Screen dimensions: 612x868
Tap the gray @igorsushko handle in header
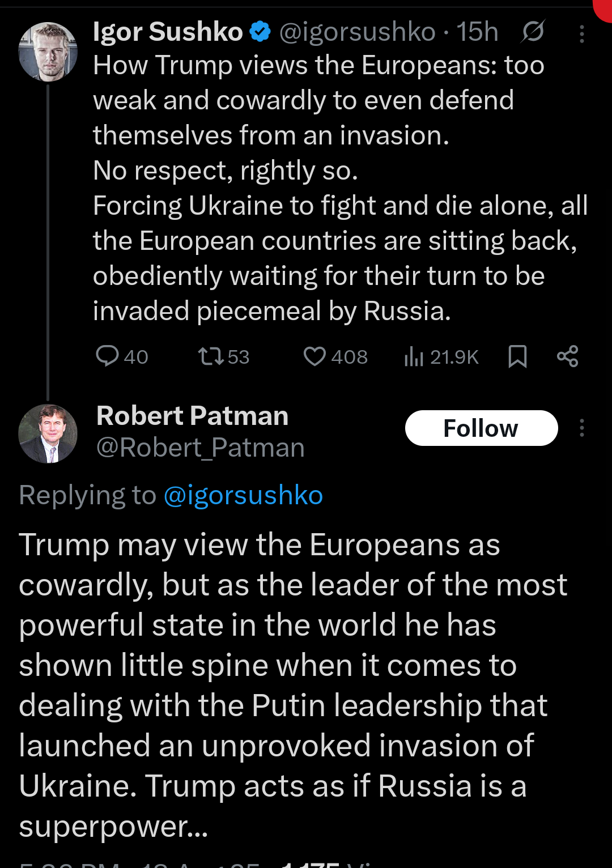tap(358, 32)
